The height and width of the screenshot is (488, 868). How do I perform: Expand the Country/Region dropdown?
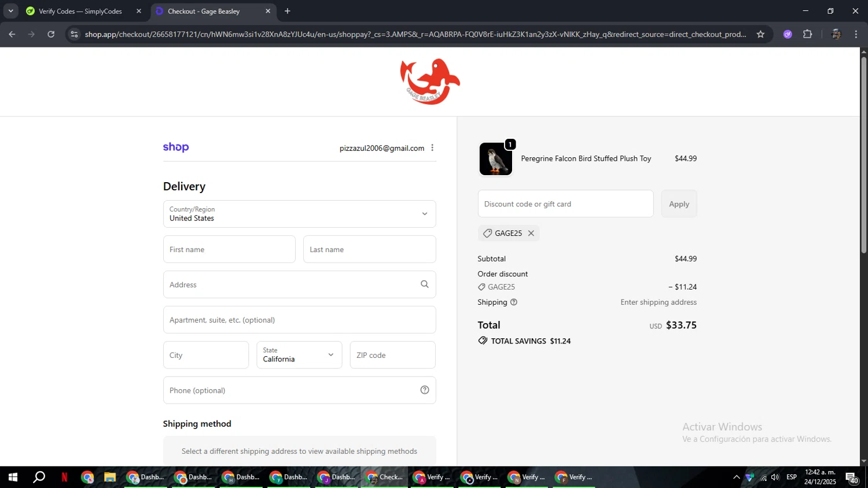point(299,214)
